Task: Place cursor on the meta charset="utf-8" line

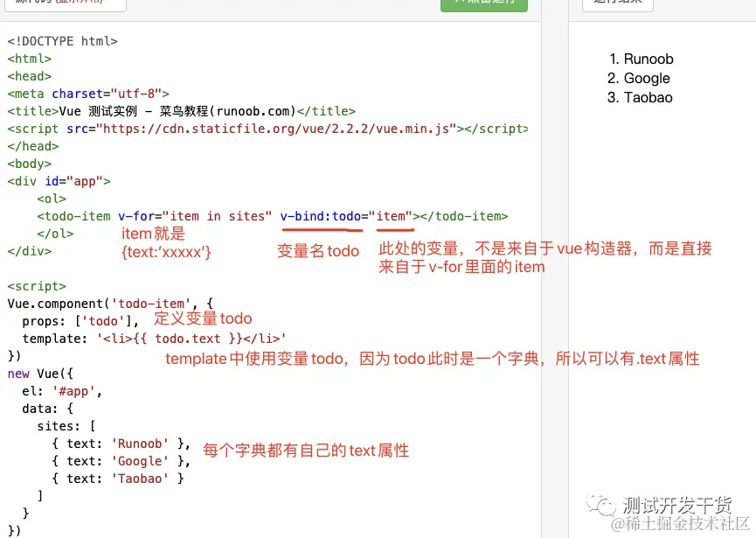Action: click(88, 94)
